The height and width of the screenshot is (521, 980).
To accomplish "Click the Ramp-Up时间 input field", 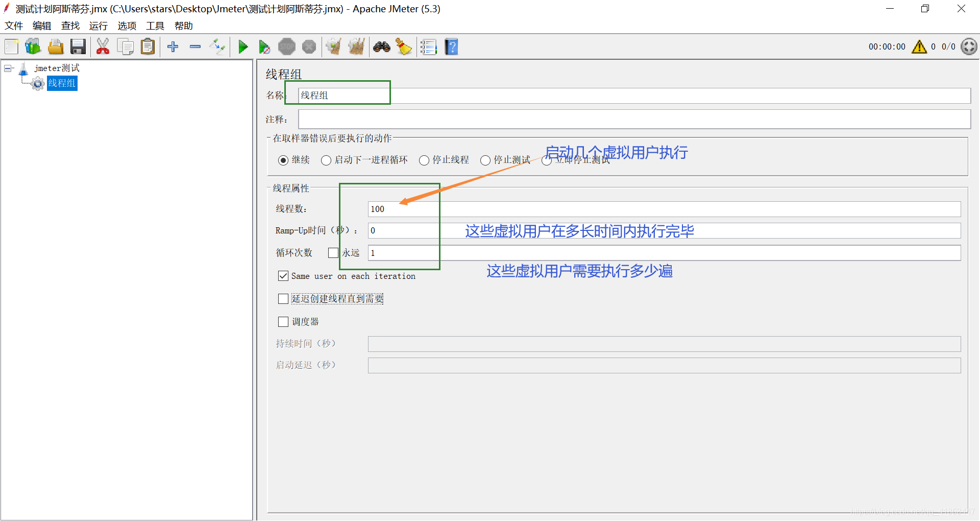I will click(x=664, y=230).
